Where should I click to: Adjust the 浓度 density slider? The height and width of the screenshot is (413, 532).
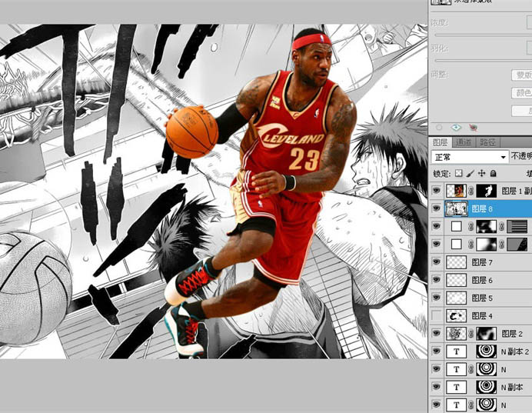tap(484, 35)
